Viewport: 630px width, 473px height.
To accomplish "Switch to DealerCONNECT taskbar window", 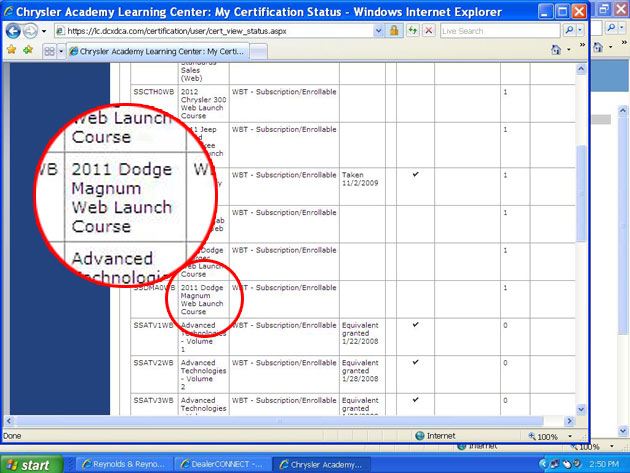I will click(x=221, y=465).
